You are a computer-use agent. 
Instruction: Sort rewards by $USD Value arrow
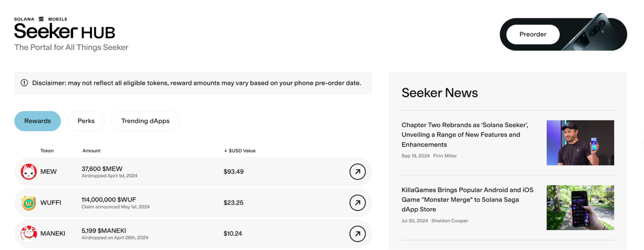click(x=226, y=150)
